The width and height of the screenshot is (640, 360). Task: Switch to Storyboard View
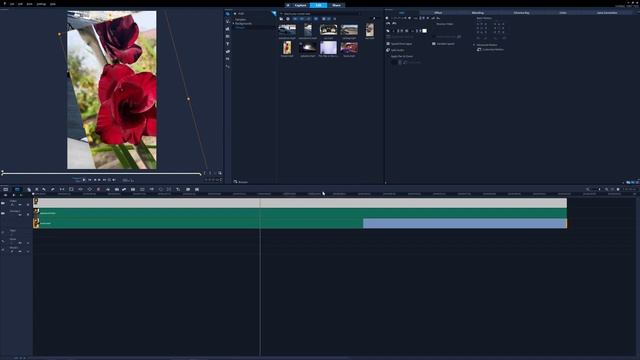pos(6,189)
